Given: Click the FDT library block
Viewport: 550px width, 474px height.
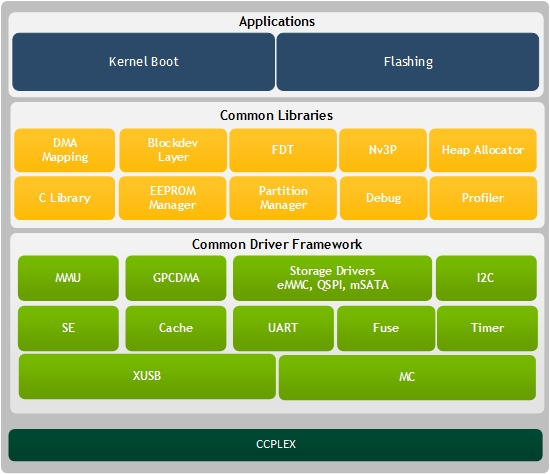Looking at the screenshot, I should coord(283,150).
